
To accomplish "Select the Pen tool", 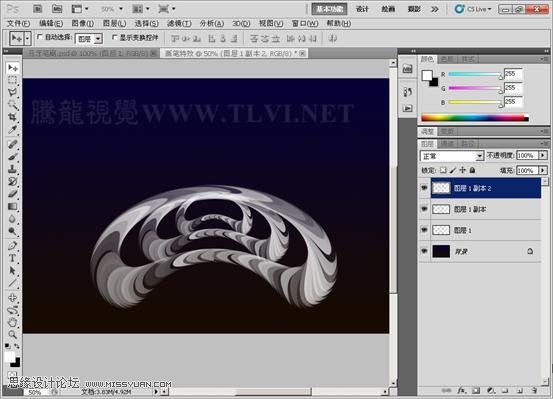I will click(x=13, y=246).
